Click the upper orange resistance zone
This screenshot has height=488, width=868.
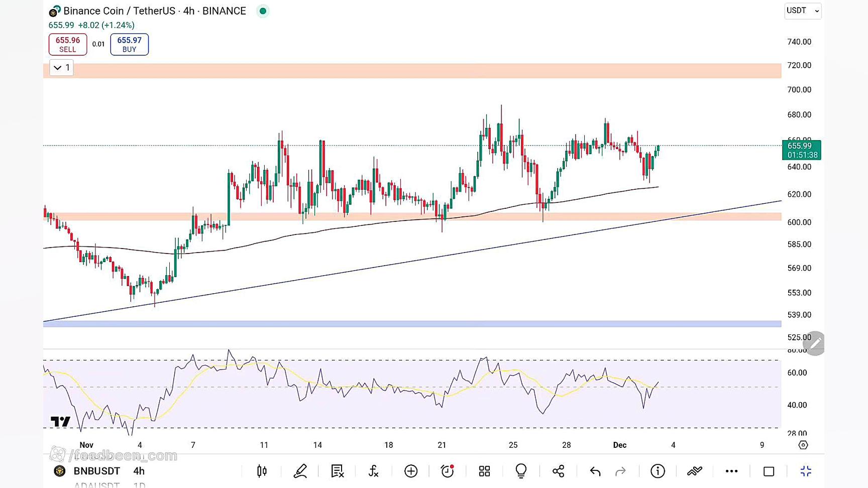(412, 71)
